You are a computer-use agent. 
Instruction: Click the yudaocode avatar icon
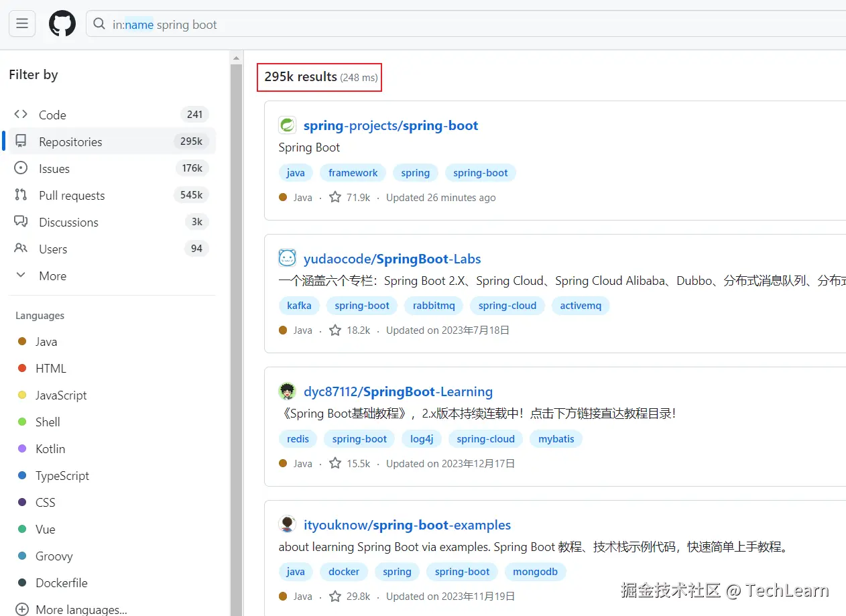pyautogui.click(x=288, y=258)
